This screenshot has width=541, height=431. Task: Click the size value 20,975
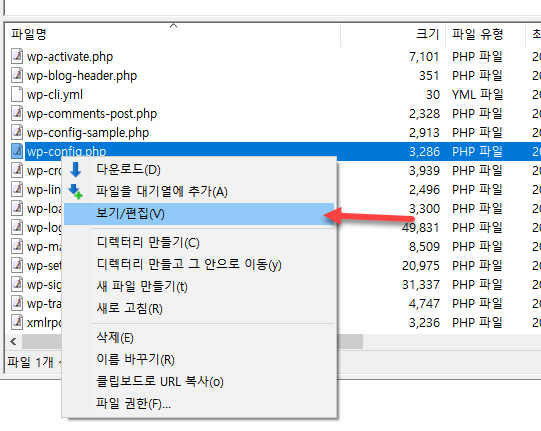click(x=421, y=266)
